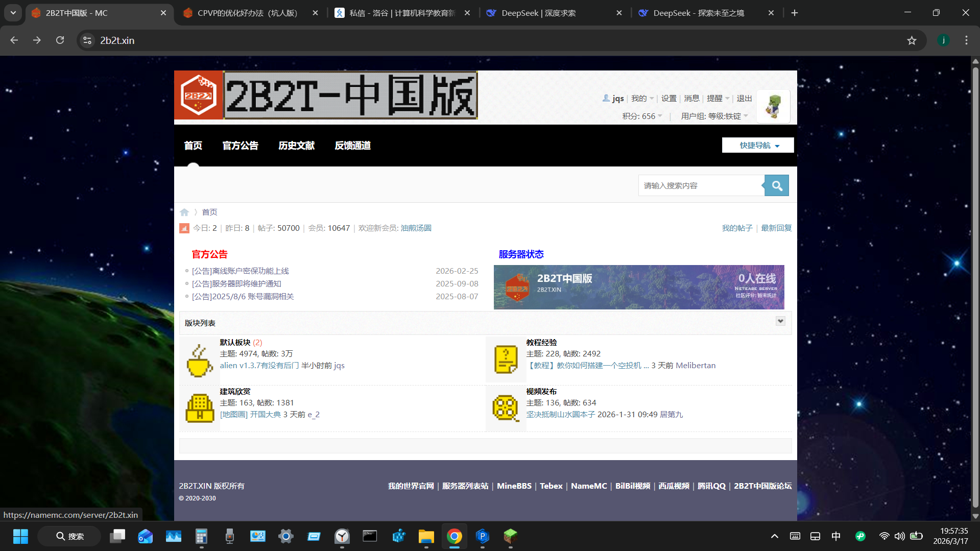The height and width of the screenshot is (551, 980).
Task: Bookmark the page with the star icon
Action: [912, 40]
